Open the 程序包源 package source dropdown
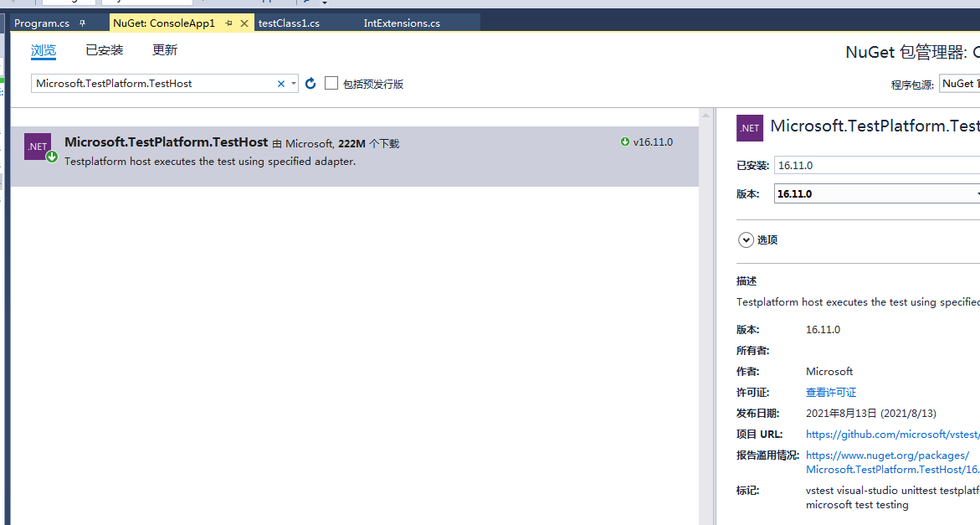The width and height of the screenshot is (980, 525). (960, 84)
